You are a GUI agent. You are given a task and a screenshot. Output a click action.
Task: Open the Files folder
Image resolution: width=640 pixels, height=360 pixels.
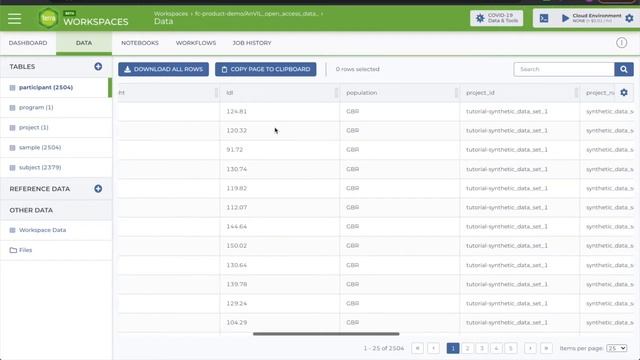pyautogui.click(x=56, y=250)
